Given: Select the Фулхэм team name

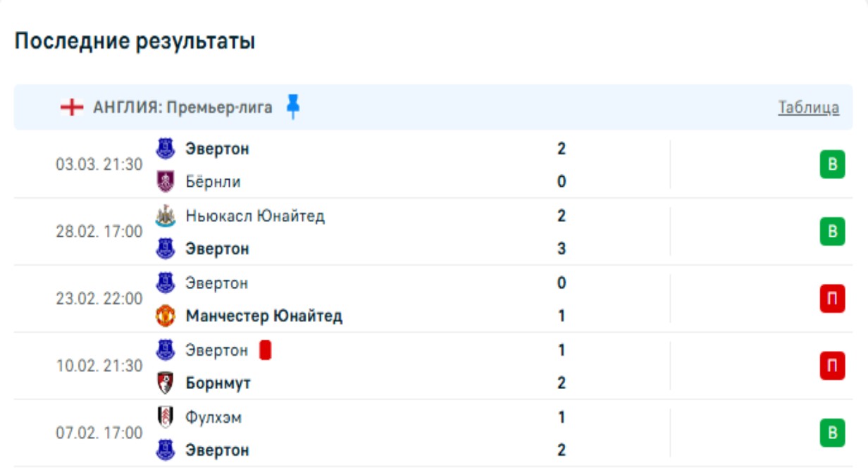Looking at the screenshot, I should click(x=213, y=417).
